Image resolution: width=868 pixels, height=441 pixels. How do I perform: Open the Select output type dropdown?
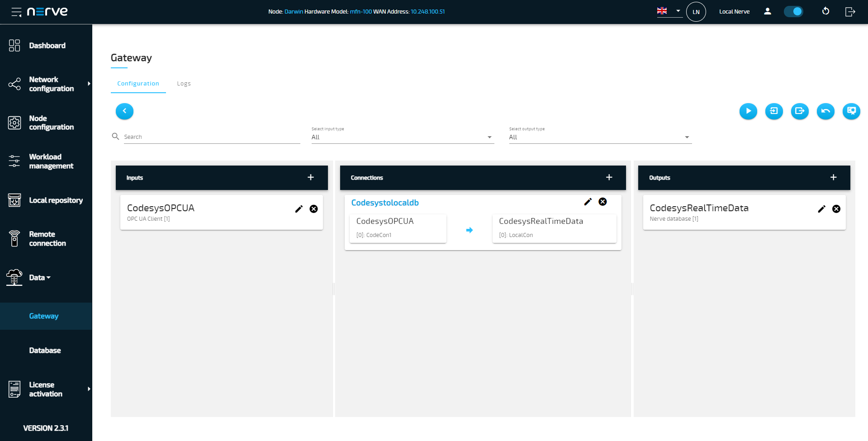coord(600,137)
